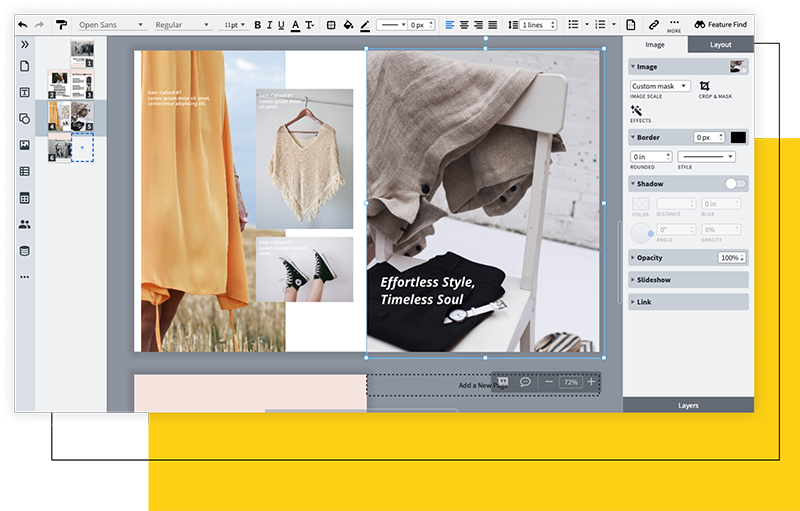
Task: Align text left
Action: [x=449, y=25]
